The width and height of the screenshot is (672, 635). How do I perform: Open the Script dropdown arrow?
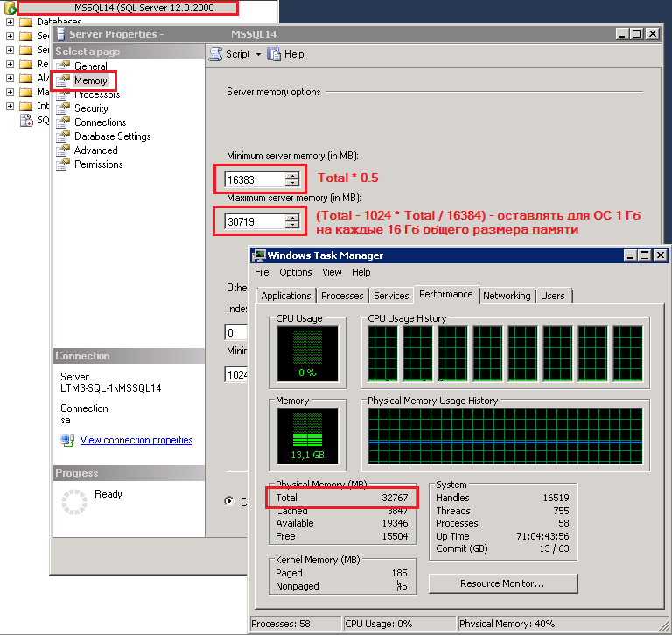pos(258,55)
